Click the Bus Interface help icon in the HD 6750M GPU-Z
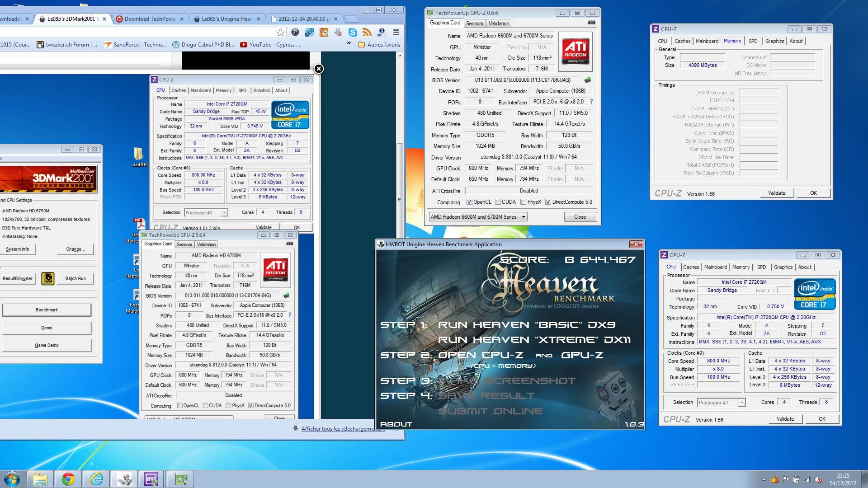The image size is (868, 488). (x=289, y=315)
